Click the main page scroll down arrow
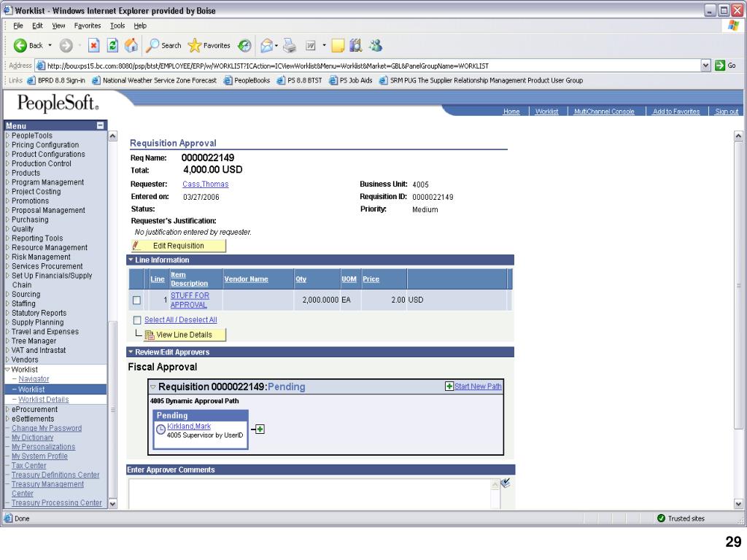747x560 pixels. click(738, 504)
